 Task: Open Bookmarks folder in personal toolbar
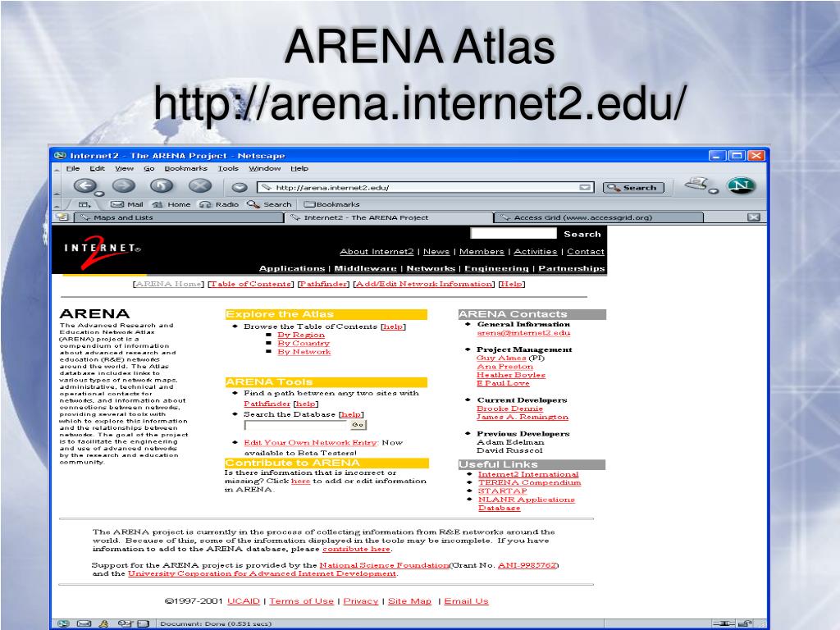pyautogui.click(x=331, y=204)
